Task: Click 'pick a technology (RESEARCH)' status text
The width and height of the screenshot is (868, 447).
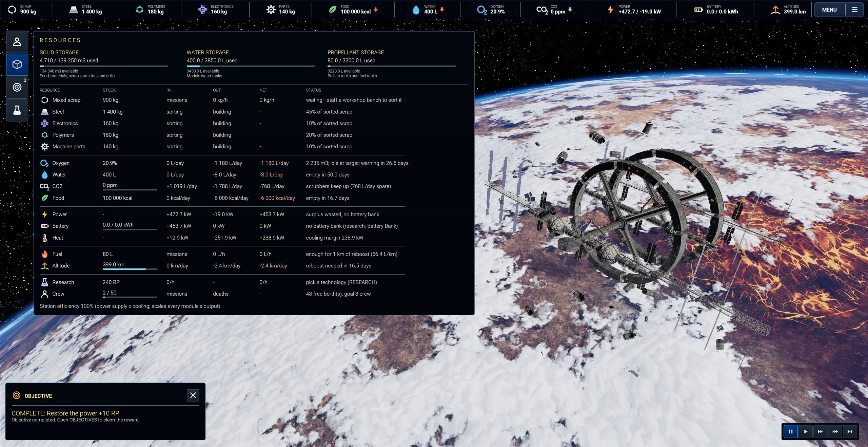Action: (341, 282)
